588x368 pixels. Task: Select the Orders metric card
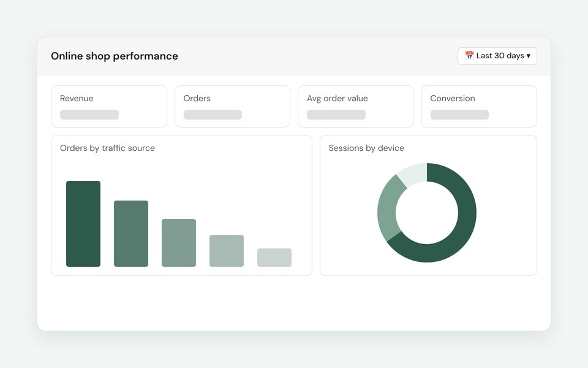233,106
